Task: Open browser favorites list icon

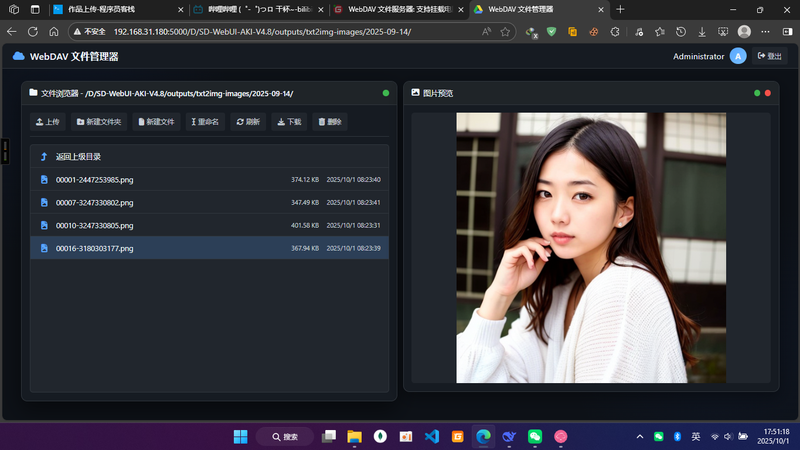Action: pyautogui.click(x=660, y=32)
